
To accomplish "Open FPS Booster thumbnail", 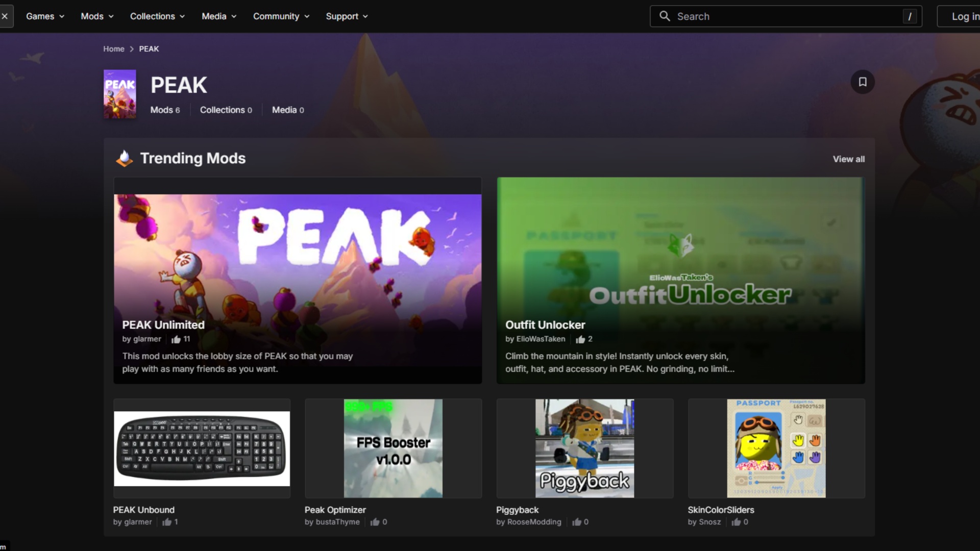I will (x=393, y=448).
